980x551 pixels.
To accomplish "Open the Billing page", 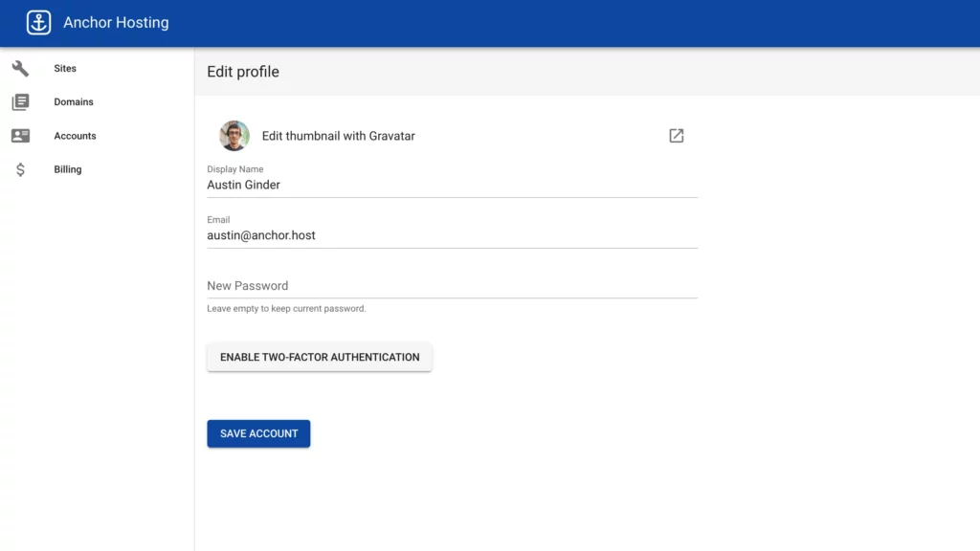I will 67,169.
